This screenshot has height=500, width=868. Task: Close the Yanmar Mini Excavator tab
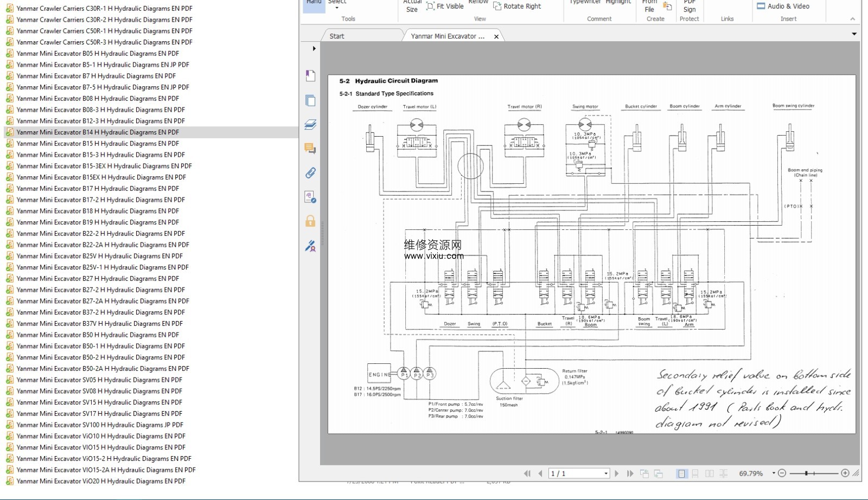(x=496, y=37)
